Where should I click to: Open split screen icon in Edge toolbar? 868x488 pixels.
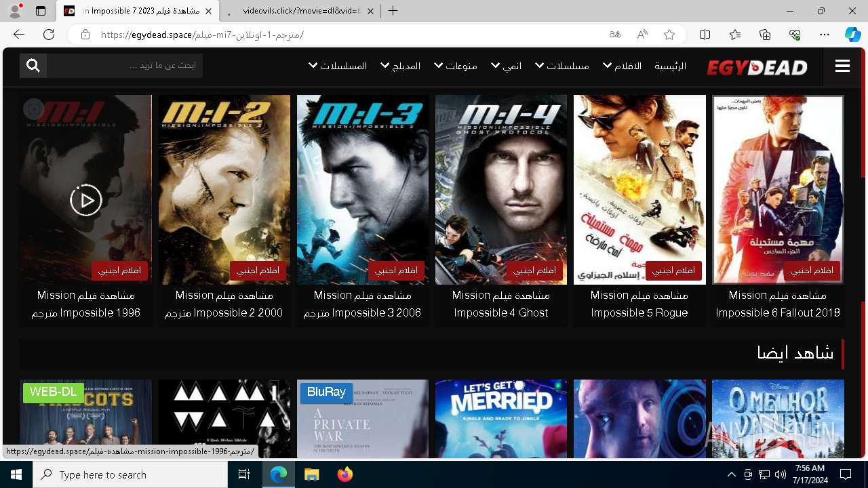click(x=705, y=35)
